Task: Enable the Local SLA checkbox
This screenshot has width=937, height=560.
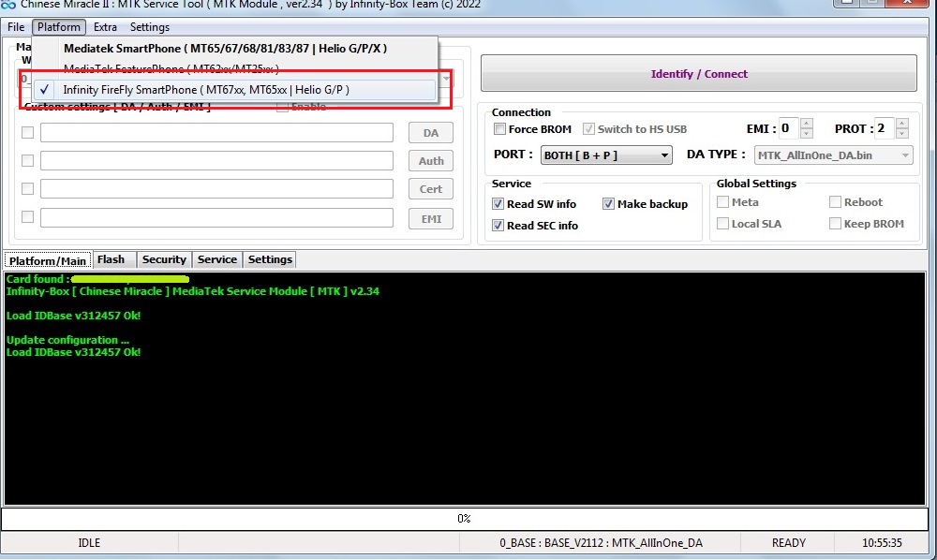Action: coord(722,223)
